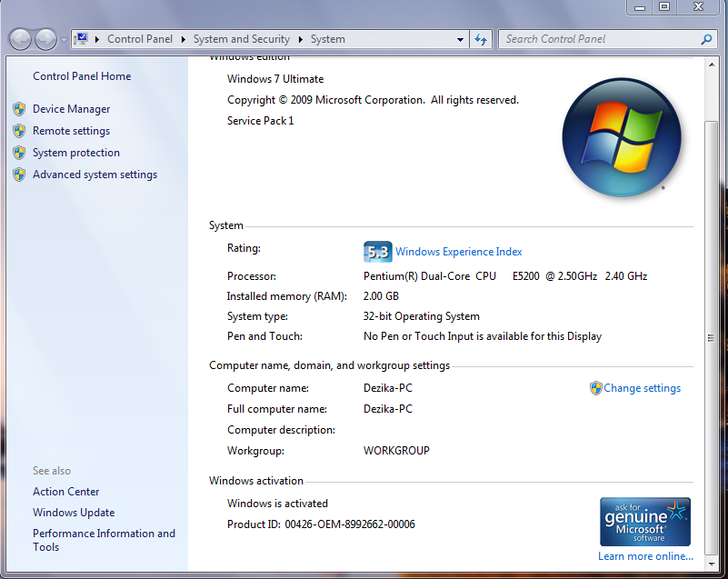Click the scroll up arrow

tap(712, 65)
